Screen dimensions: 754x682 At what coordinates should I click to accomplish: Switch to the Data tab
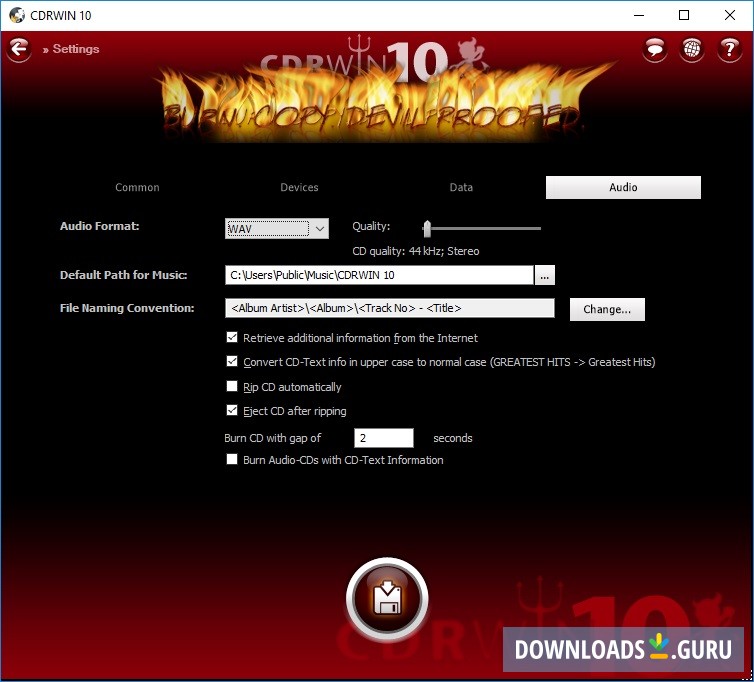tap(461, 187)
